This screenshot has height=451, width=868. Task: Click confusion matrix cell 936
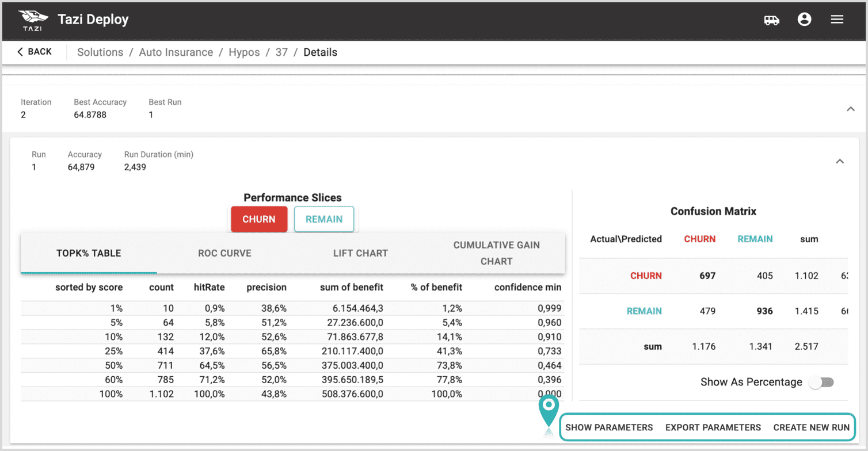point(764,311)
